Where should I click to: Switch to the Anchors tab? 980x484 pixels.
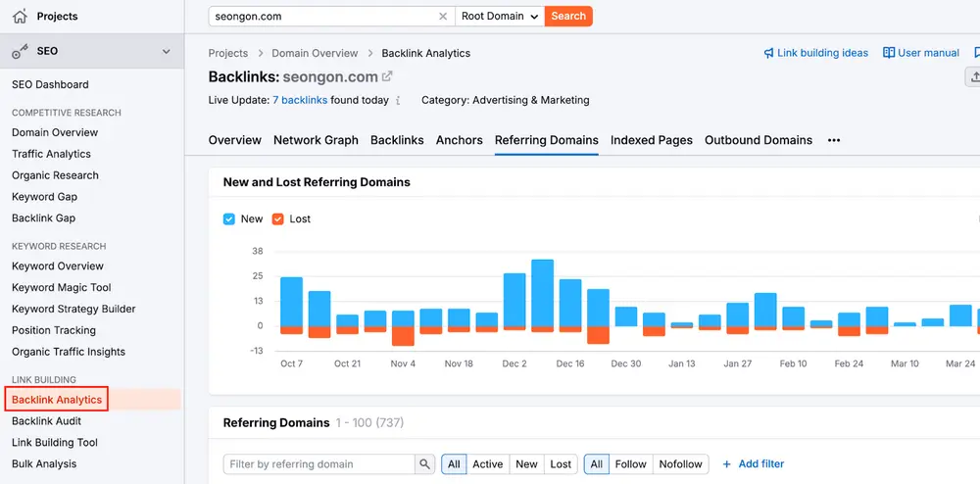[460, 140]
